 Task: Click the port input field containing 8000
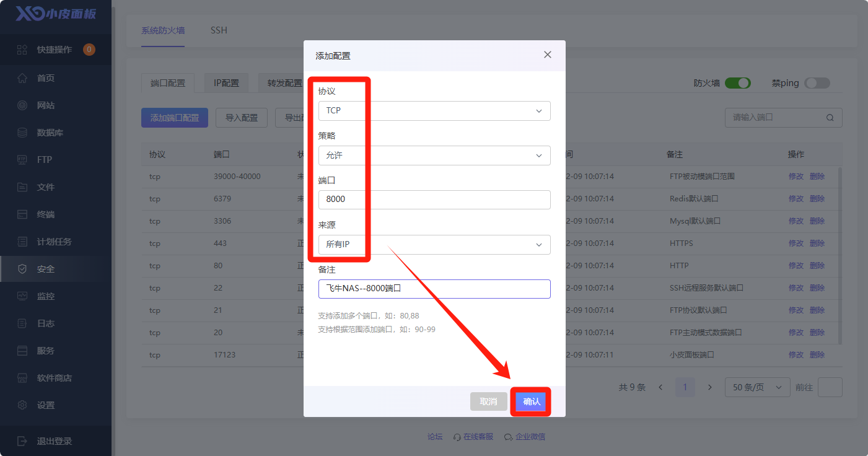tap(434, 199)
